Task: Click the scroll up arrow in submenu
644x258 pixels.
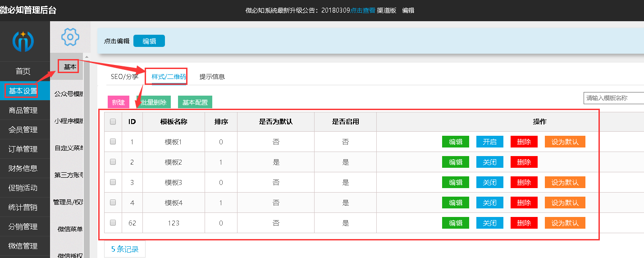Action: coord(87,56)
